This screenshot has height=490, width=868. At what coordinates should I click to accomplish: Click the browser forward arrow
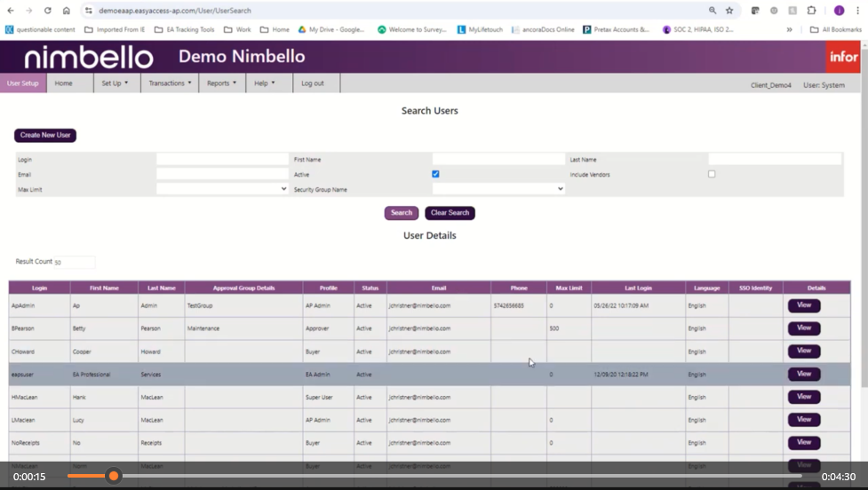(x=28, y=11)
